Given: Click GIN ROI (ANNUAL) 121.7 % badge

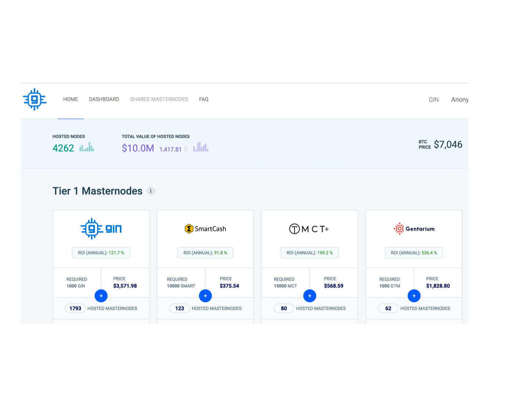Looking at the screenshot, I should point(101,253).
